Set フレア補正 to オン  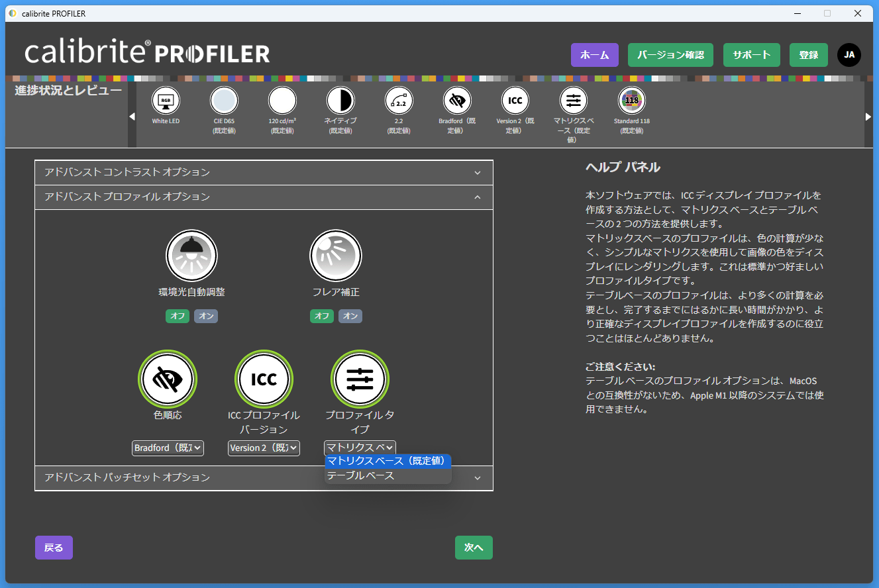click(x=350, y=316)
